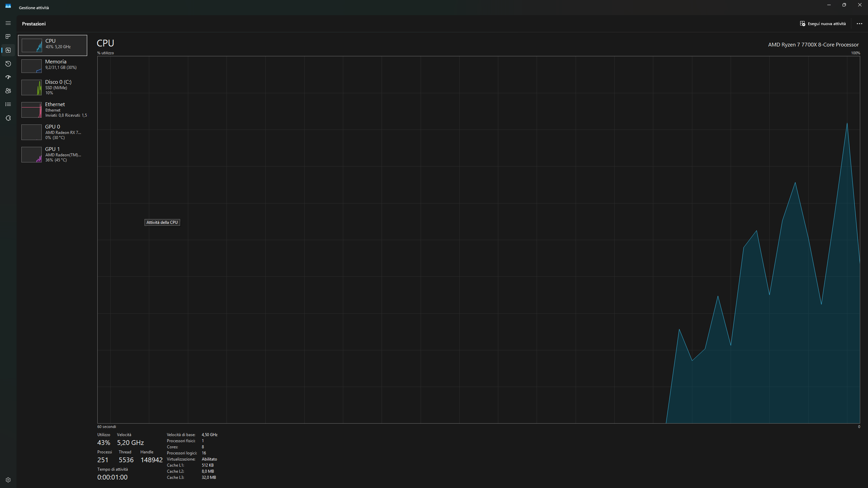
Task: Open the Services page icon
Action: [8, 118]
